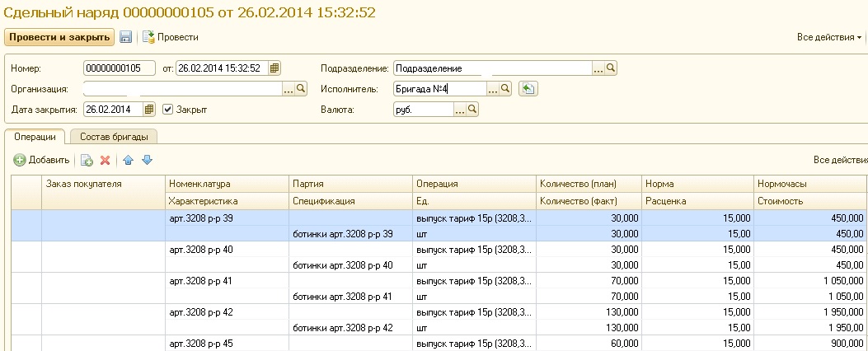Move row down with blue arrow
Screen dimensions: 868x351
click(147, 160)
